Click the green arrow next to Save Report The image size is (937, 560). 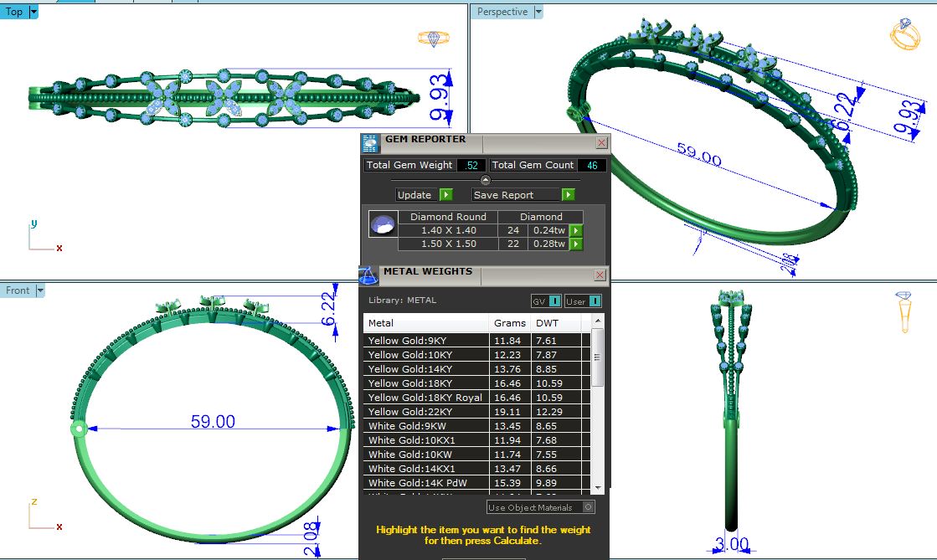pos(569,194)
